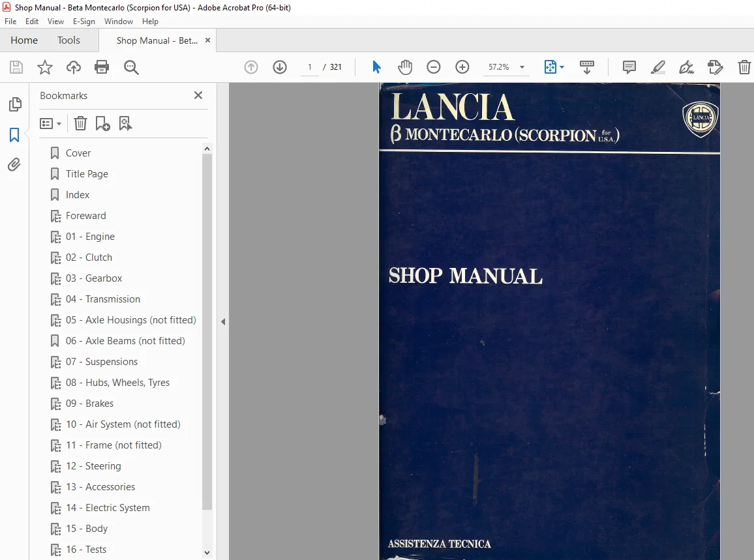The height and width of the screenshot is (560, 754).
Task: Click the Delete trash icon in toolbar
Action: tap(744, 67)
